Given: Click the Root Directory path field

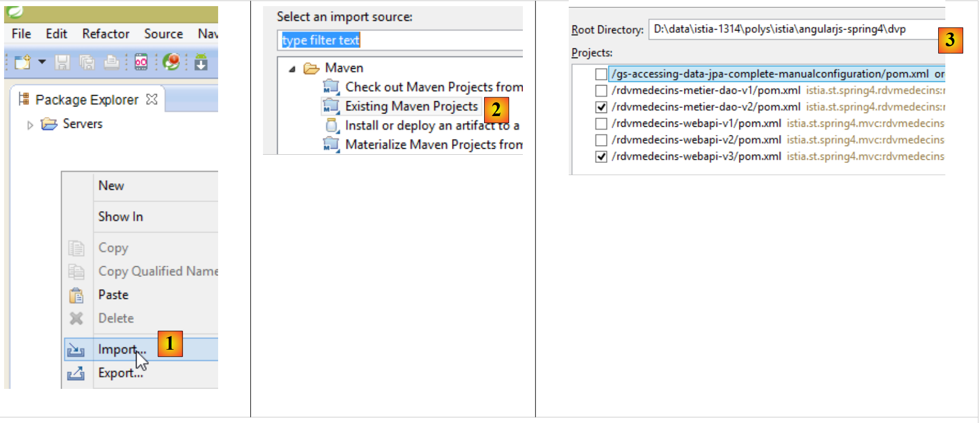Looking at the screenshot, I should [x=790, y=30].
